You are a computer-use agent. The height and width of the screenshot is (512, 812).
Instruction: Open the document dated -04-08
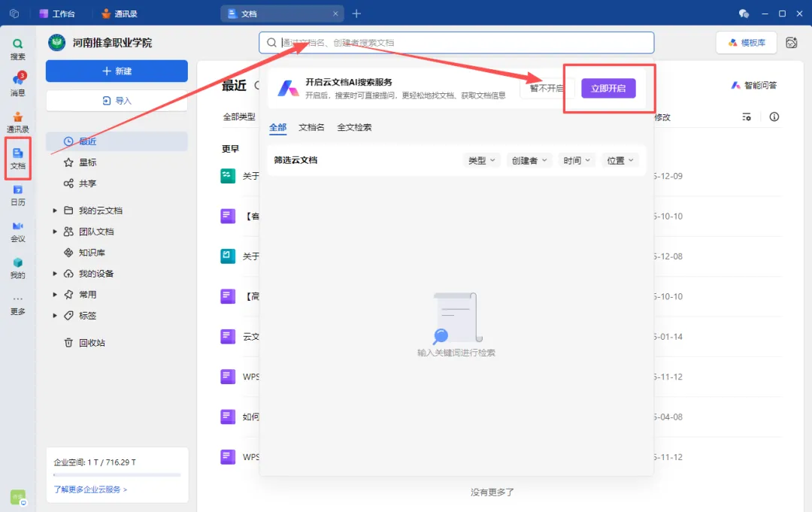point(501,417)
